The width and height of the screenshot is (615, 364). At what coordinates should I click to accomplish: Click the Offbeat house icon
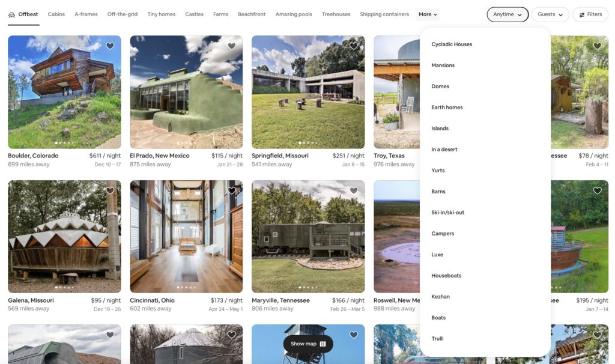[12, 14]
